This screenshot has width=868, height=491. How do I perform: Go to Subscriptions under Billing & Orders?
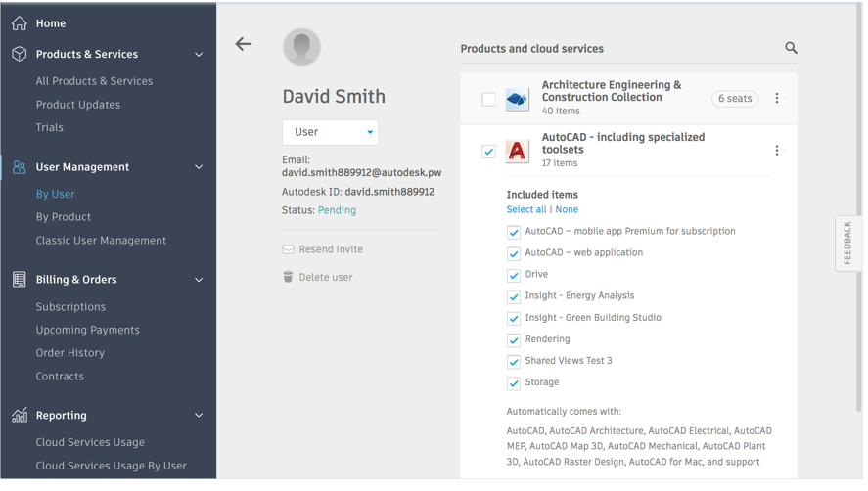click(70, 307)
